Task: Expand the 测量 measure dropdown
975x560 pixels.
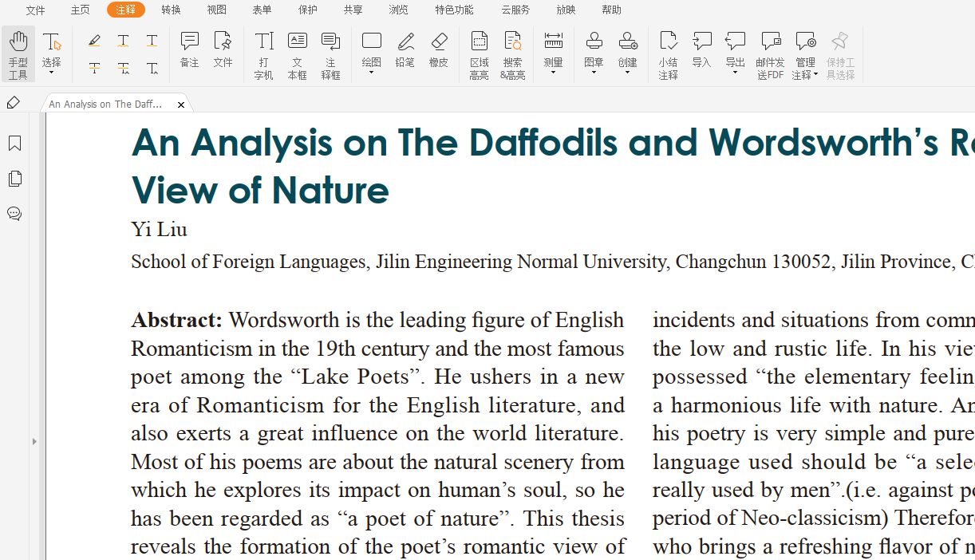Action: click(x=553, y=73)
